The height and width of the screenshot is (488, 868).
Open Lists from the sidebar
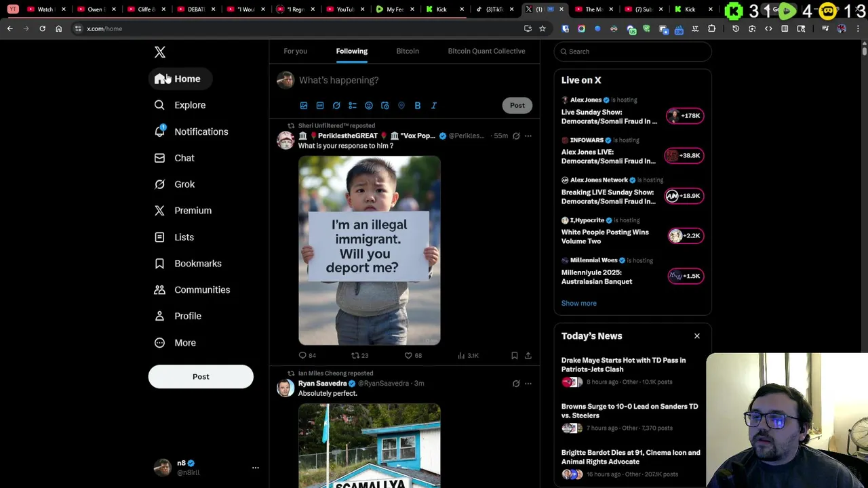tap(175, 237)
